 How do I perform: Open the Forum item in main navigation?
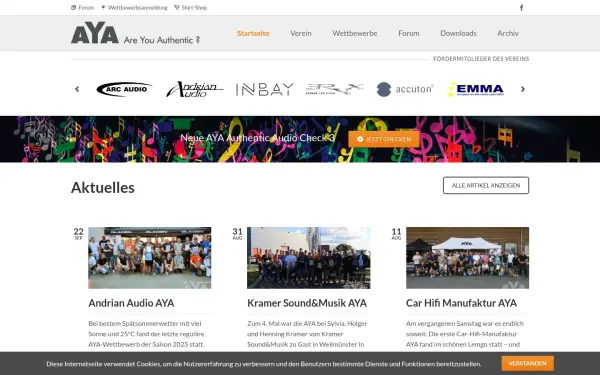pyautogui.click(x=409, y=33)
